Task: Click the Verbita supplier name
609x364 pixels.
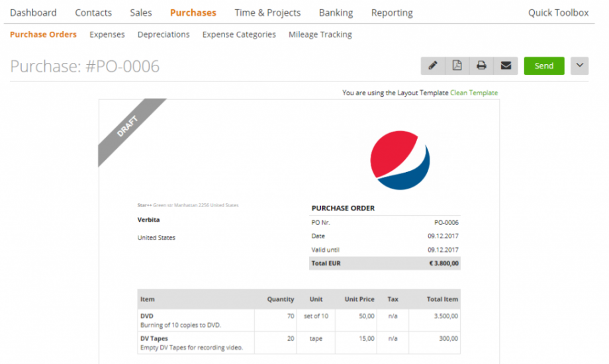Action: [148, 220]
